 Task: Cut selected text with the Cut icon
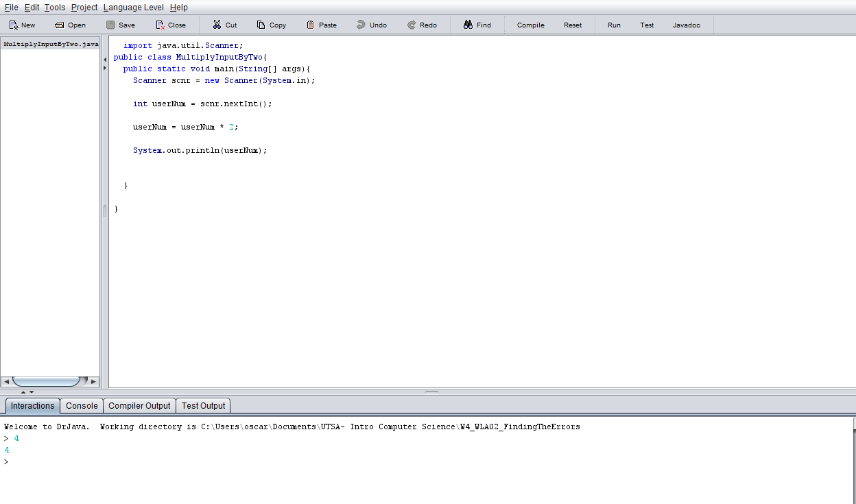224,25
